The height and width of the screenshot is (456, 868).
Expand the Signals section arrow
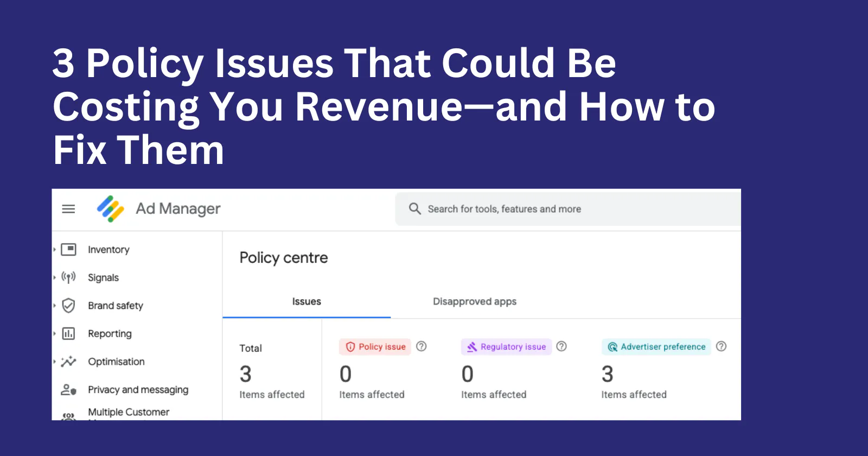point(54,278)
